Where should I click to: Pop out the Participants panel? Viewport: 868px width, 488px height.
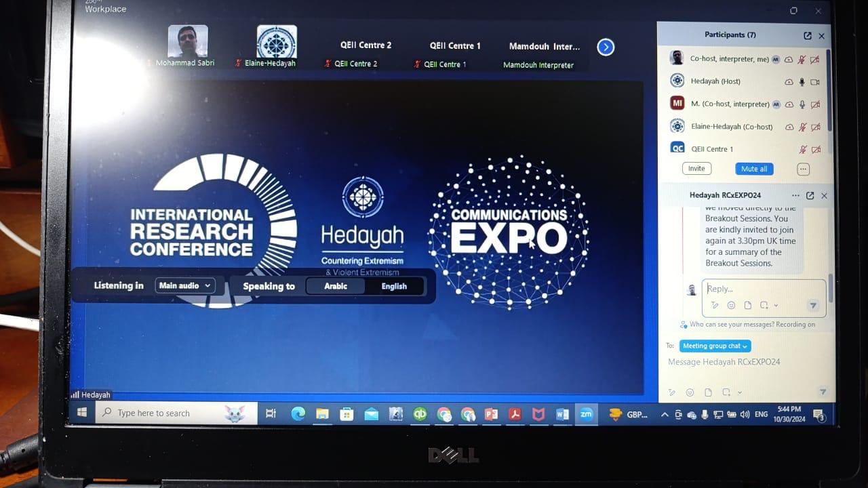[x=808, y=36]
